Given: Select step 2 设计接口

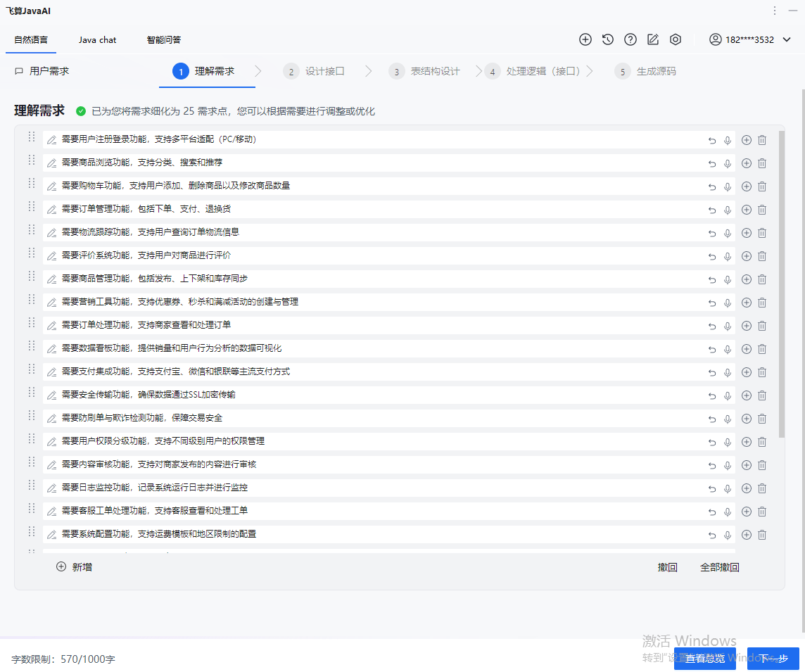Looking at the screenshot, I should point(314,71).
